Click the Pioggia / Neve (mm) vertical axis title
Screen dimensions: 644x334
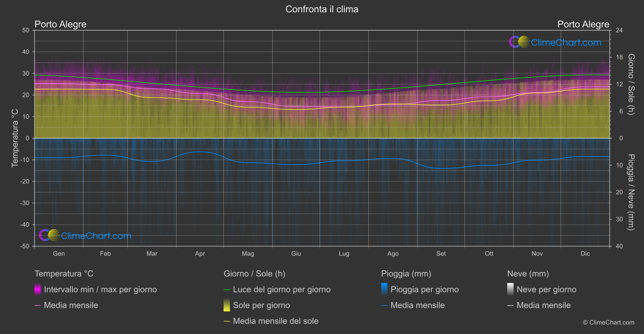pyautogui.click(x=631, y=192)
